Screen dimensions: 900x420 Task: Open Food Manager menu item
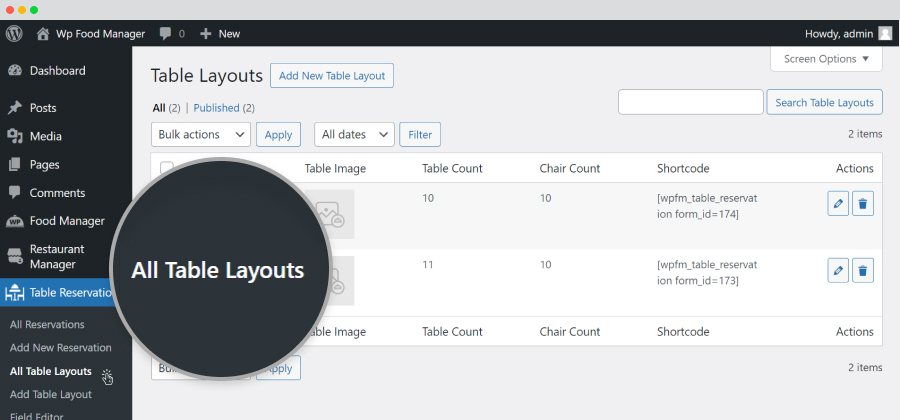[x=67, y=221]
